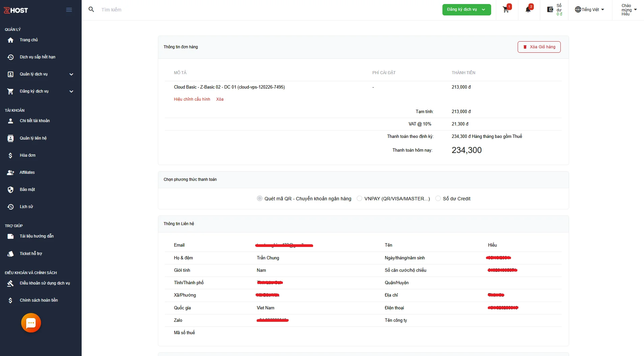Click the trash icon on Xóa Giỏ hàng
The height and width of the screenshot is (356, 644).
tap(525, 47)
